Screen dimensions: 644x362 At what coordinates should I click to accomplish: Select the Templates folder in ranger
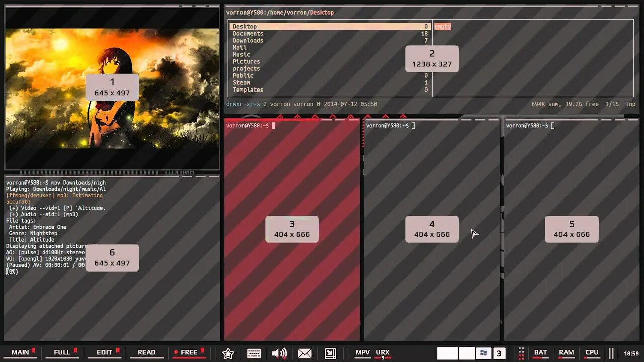331,89
